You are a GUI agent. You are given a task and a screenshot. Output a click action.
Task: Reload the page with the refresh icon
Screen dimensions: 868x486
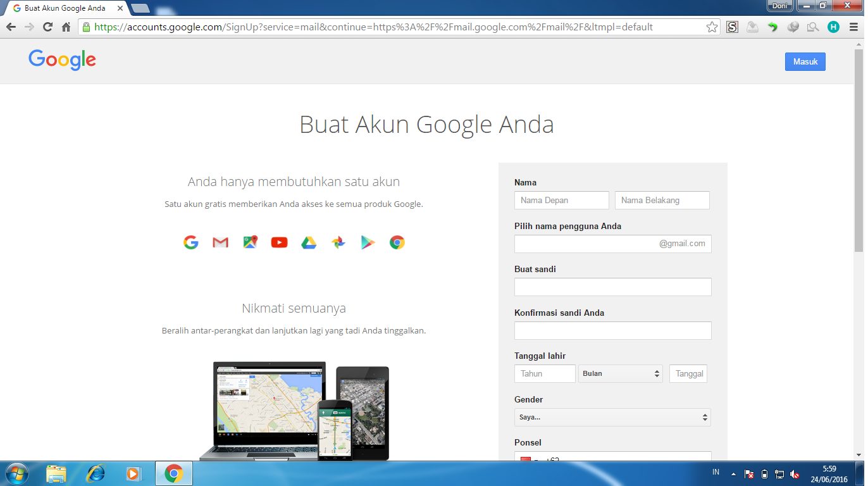tap(47, 27)
